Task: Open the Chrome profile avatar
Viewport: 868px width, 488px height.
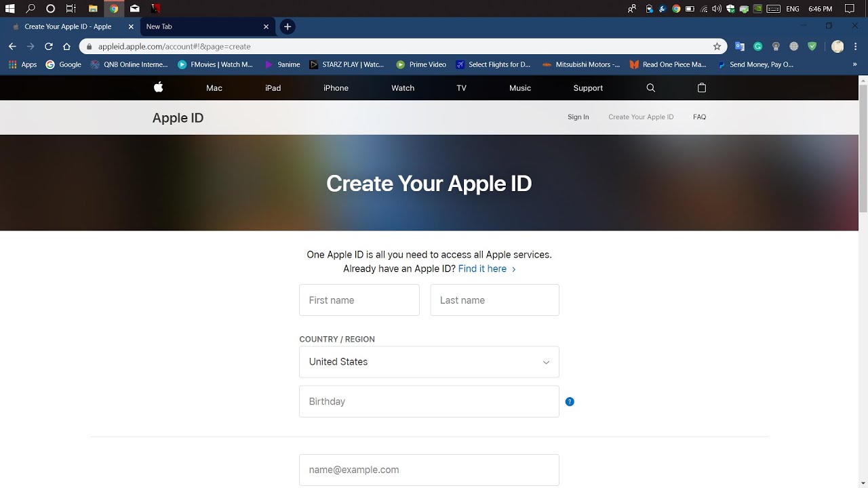Action: pyautogui.click(x=837, y=46)
